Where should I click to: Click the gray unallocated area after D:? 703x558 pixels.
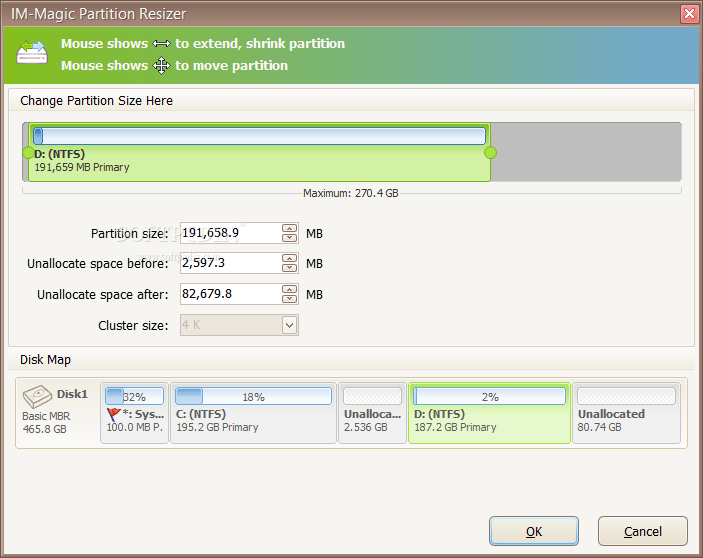pyautogui.click(x=586, y=152)
